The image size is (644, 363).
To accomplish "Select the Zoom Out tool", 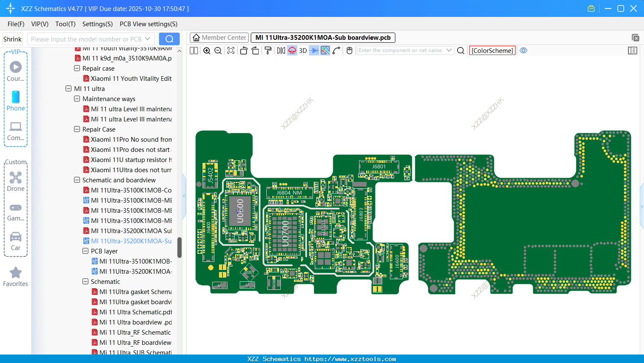I will (218, 50).
